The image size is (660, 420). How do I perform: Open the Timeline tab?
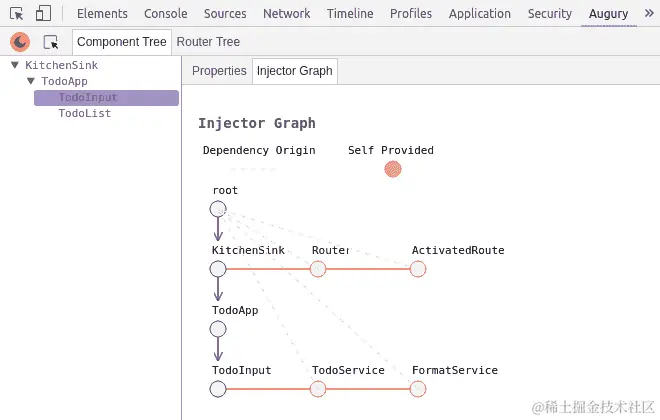coord(350,13)
